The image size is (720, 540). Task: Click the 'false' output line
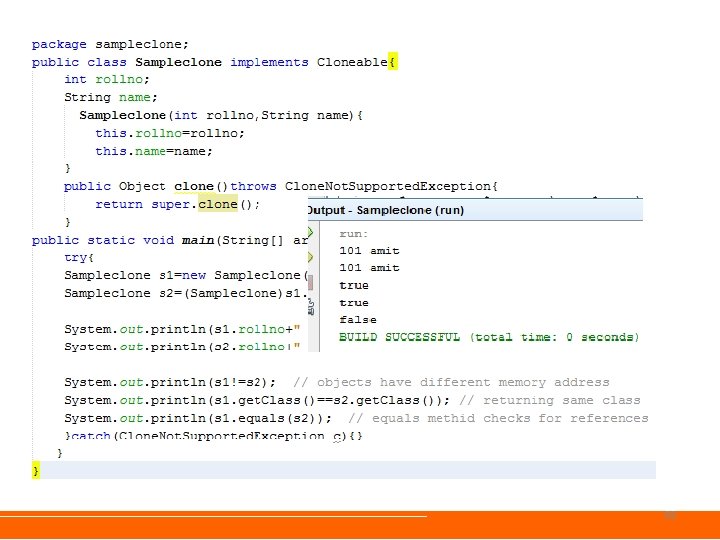click(x=358, y=320)
